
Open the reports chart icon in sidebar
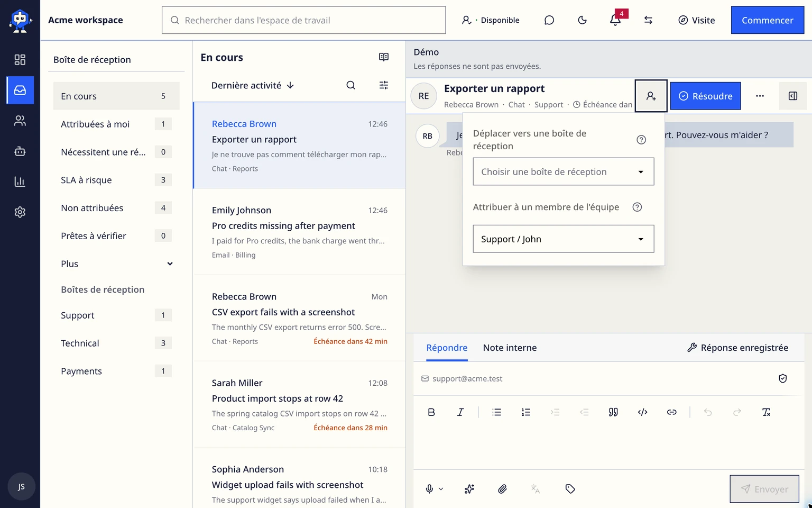(20, 182)
